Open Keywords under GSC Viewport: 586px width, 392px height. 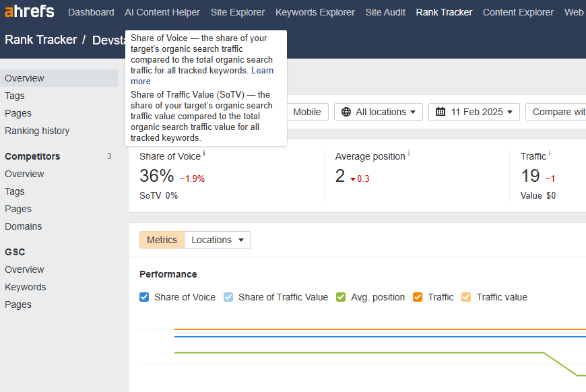tap(26, 287)
